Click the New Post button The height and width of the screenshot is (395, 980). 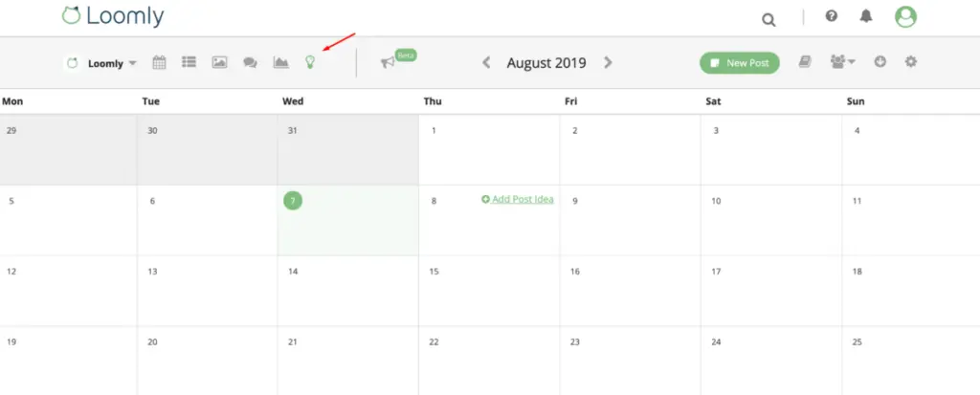click(x=740, y=63)
